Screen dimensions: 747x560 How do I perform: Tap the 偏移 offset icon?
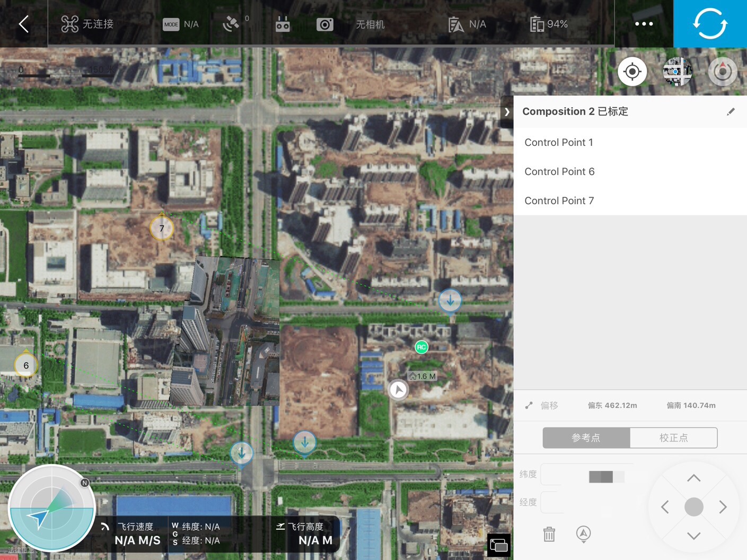click(529, 406)
